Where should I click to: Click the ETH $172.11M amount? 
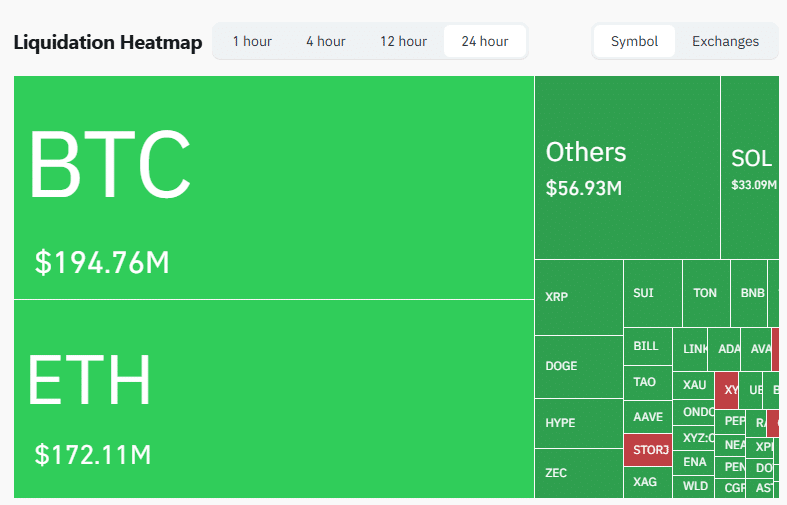pyautogui.click(x=93, y=455)
